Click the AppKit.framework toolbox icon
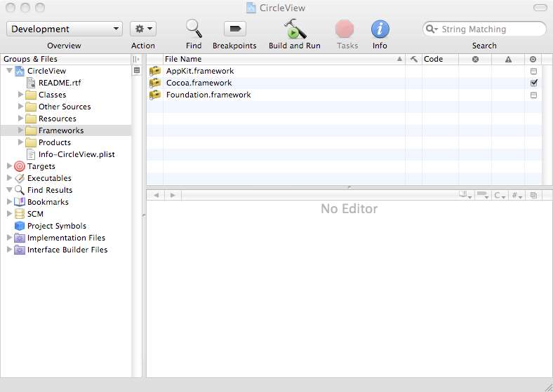 pos(155,71)
